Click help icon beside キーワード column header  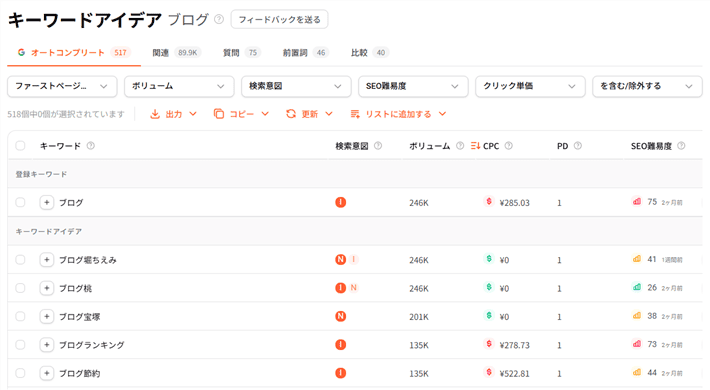point(91,146)
